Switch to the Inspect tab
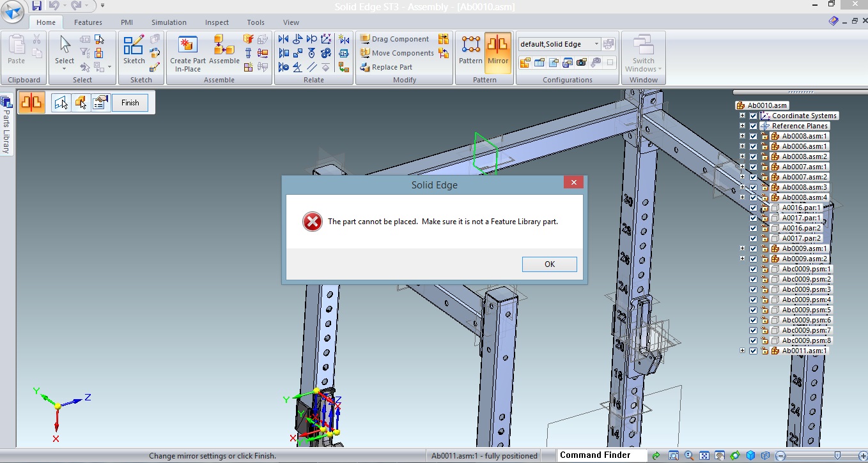This screenshot has width=868, height=463. coord(217,22)
